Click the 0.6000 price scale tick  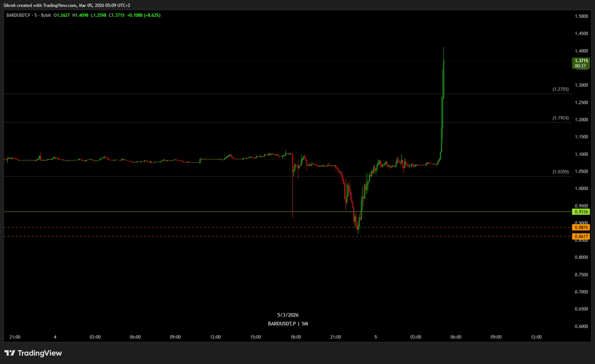click(x=582, y=326)
